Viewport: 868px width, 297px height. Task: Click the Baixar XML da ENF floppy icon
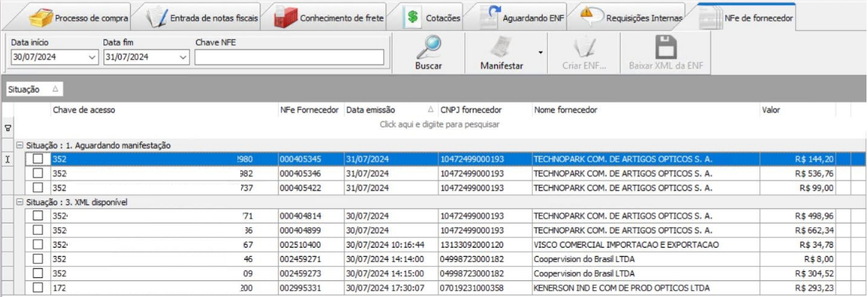[667, 48]
